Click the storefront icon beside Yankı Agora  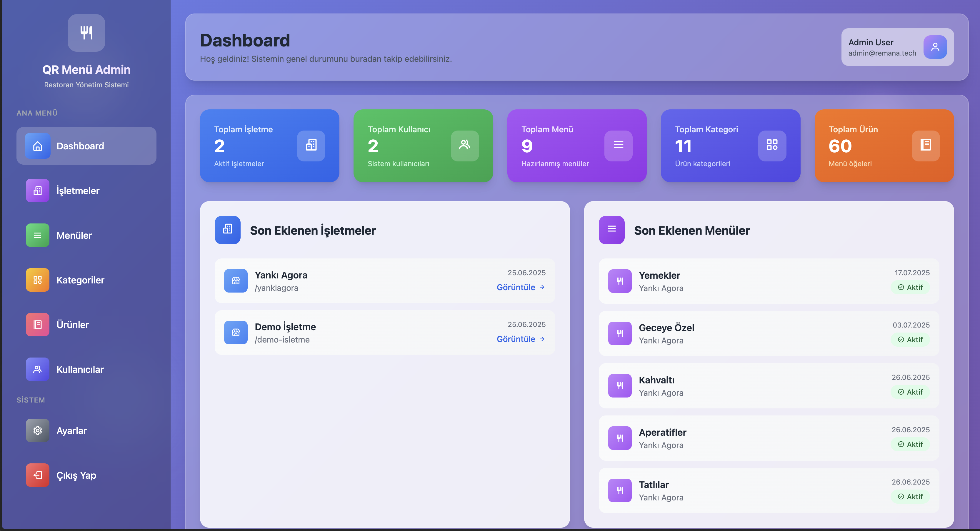point(236,281)
